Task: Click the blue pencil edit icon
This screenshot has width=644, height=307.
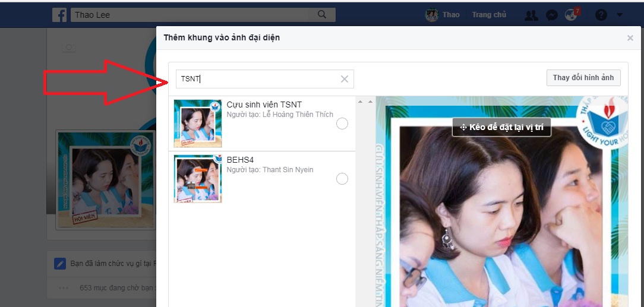Action: pos(60,264)
